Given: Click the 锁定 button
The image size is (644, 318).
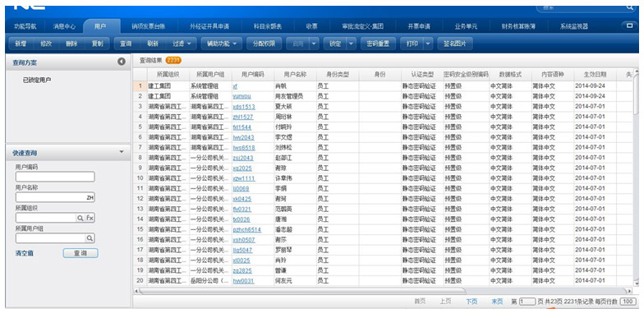Looking at the screenshot, I should coord(335,44).
